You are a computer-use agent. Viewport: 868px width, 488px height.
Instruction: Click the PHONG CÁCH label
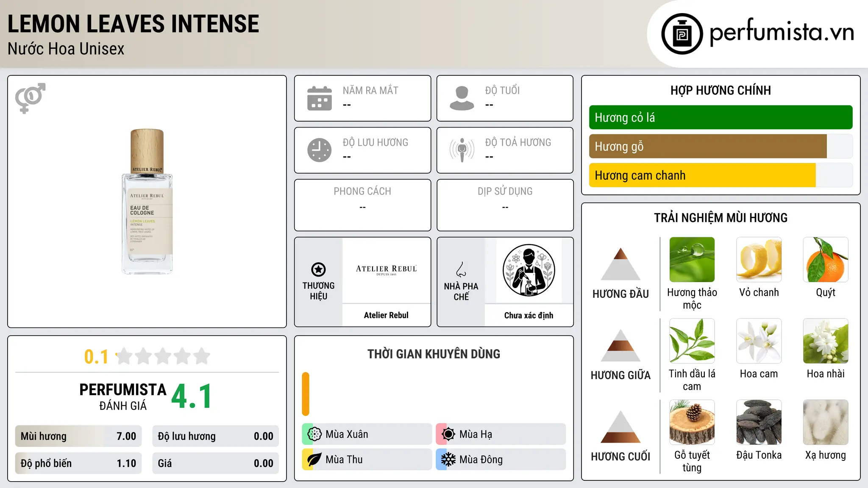(362, 191)
